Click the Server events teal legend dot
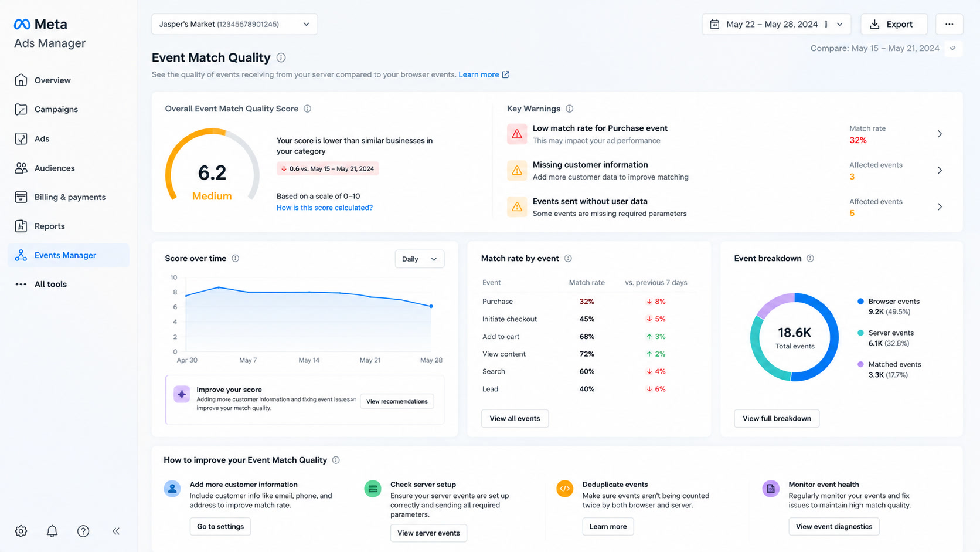 pos(860,333)
